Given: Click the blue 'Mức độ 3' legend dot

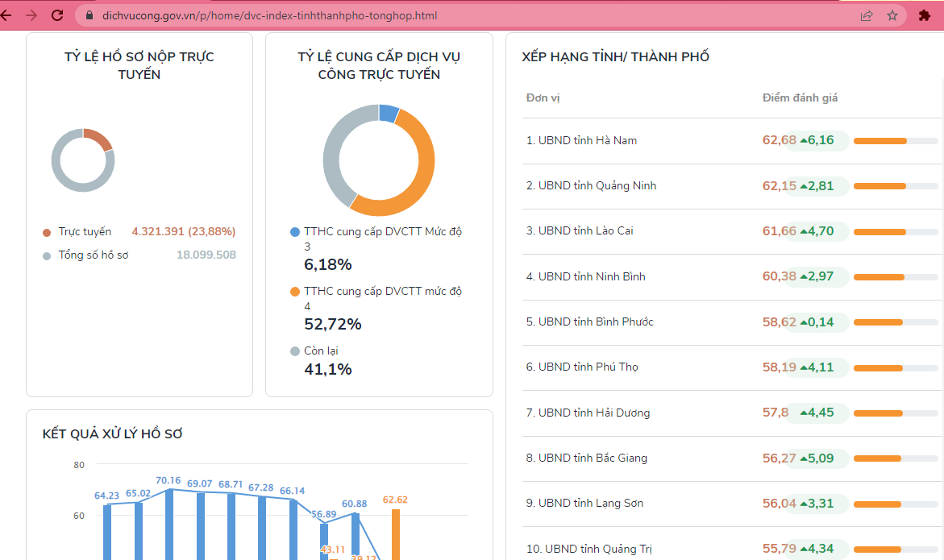Looking at the screenshot, I should pyautogui.click(x=295, y=232).
